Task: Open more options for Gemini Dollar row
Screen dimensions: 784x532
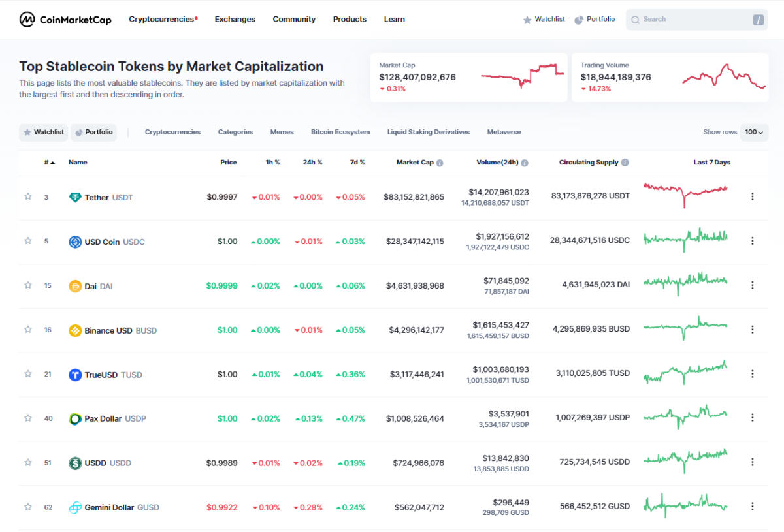Action: pyautogui.click(x=752, y=507)
